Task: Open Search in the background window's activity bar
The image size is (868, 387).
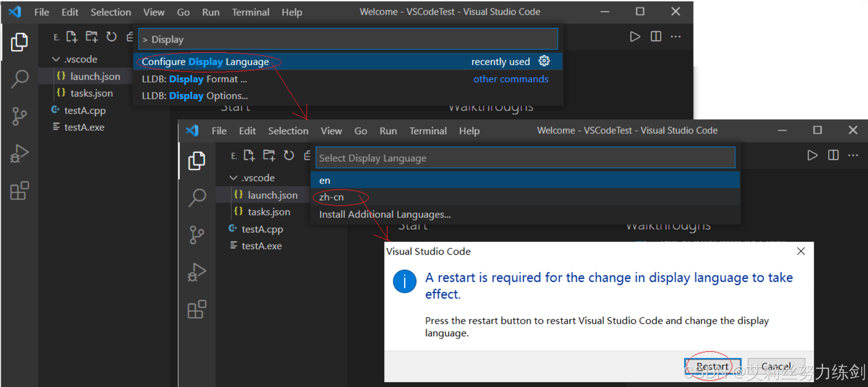Action: pyautogui.click(x=19, y=79)
